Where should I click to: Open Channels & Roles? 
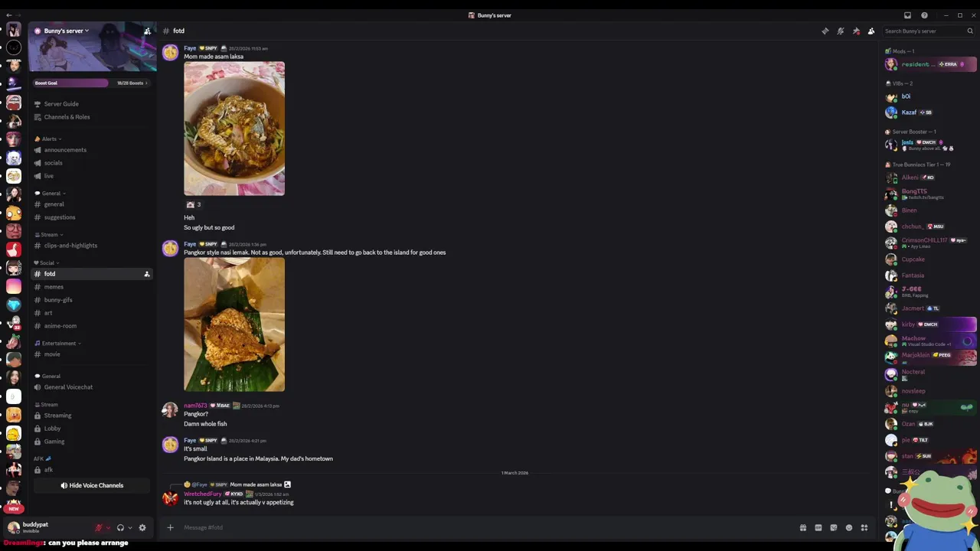tap(67, 117)
